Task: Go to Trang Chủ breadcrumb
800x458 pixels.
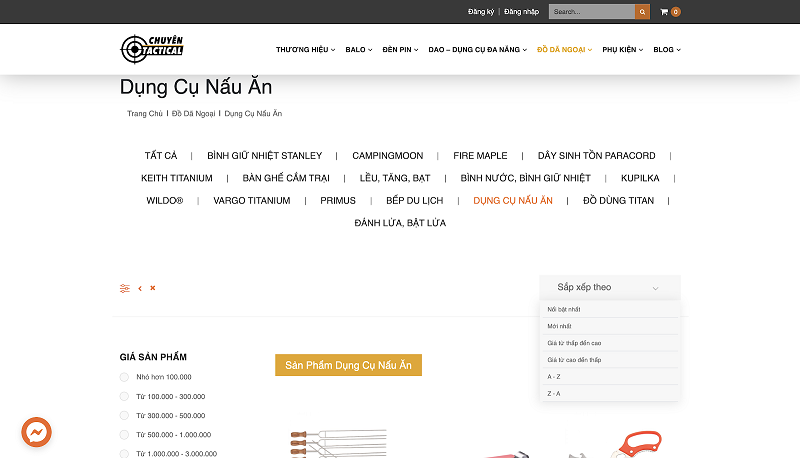Action: [x=145, y=113]
